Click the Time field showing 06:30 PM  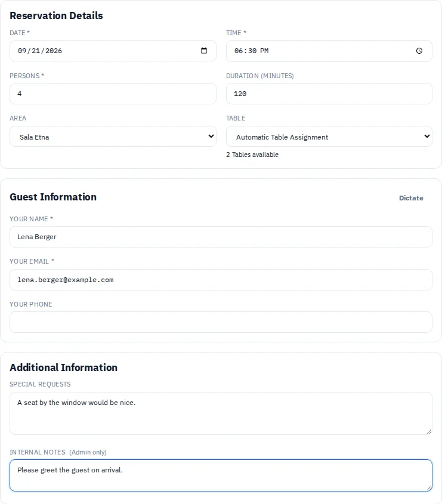(x=329, y=51)
